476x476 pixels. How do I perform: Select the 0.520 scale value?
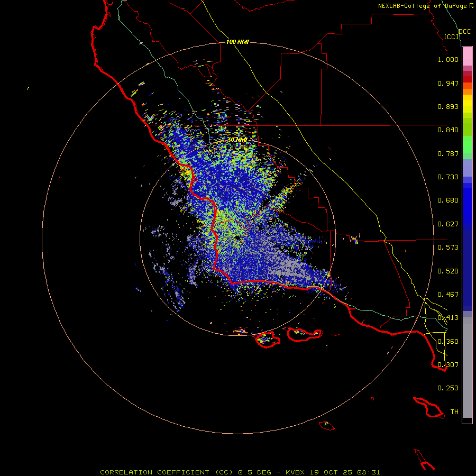click(x=448, y=271)
